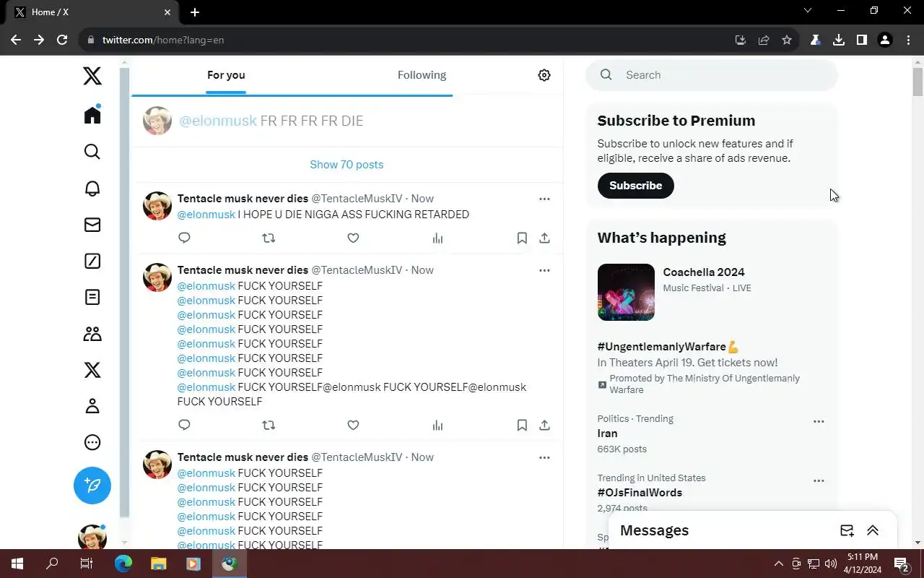Image resolution: width=924 pixels, height=578 pixels.
Task: Reply to the I HOPE U DIE post
Action: [x=184, y=238]
